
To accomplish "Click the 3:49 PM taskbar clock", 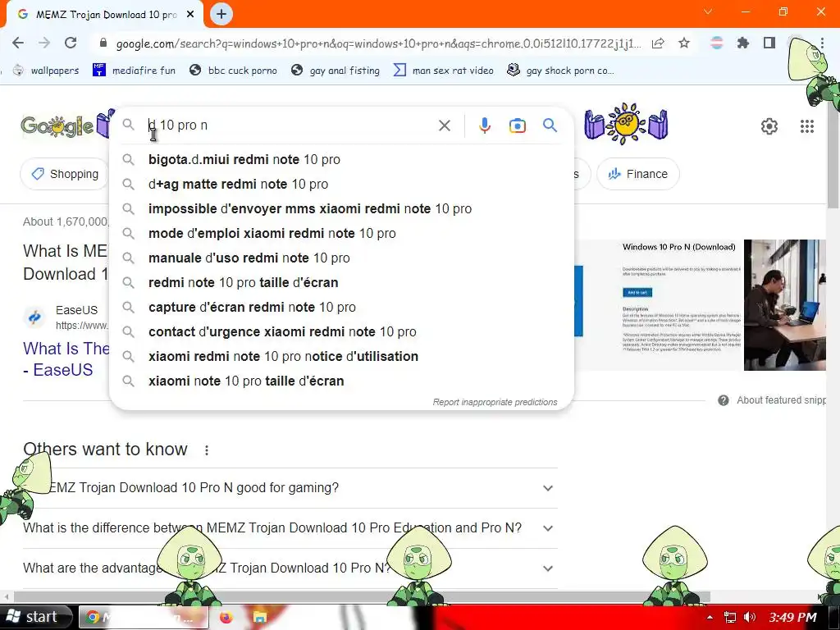I will [x=793, y=617].
